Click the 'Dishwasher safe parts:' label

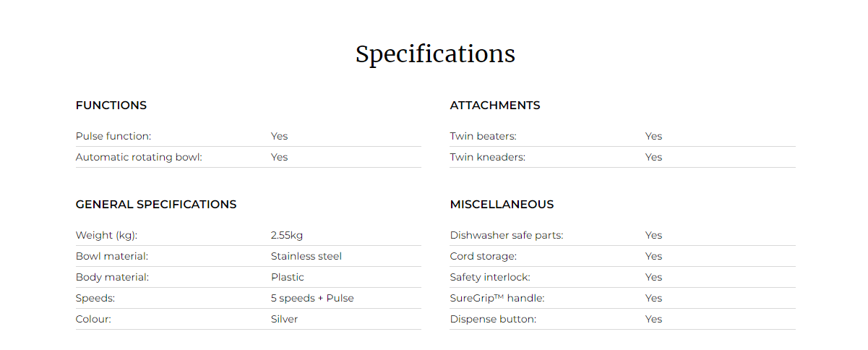506,235
